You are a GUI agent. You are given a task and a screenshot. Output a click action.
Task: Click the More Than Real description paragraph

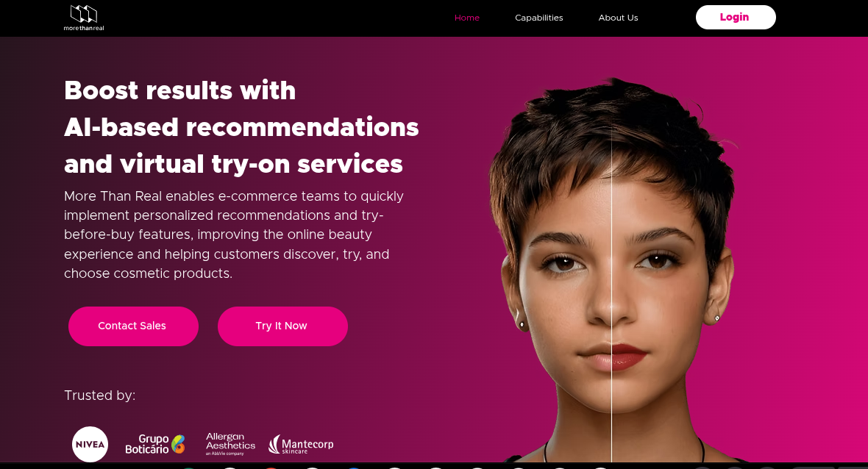pyautogui.click(x=234, y=234)
